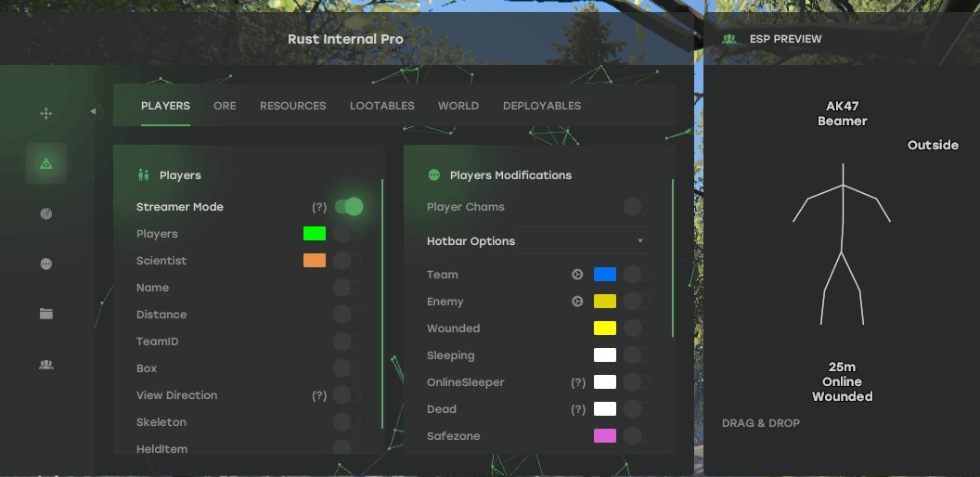Open the globe sidebar section
This screenshot has height=477, width=980.
tap(45, 213)
